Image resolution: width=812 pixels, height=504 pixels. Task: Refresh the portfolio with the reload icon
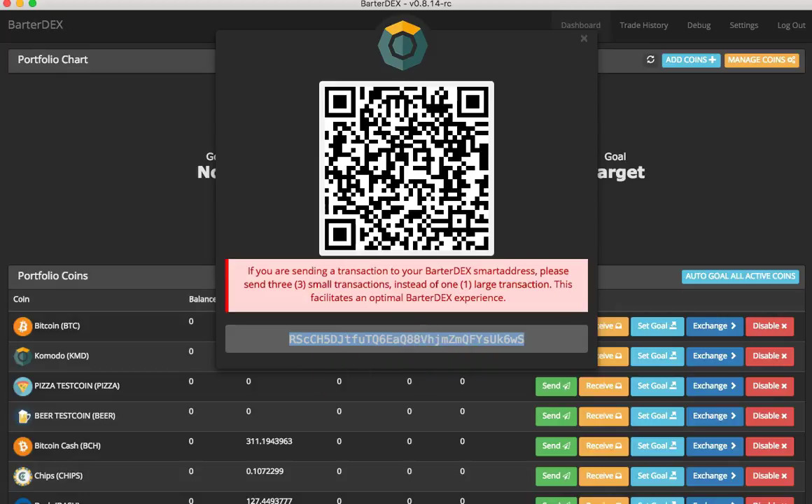point(650,59)
